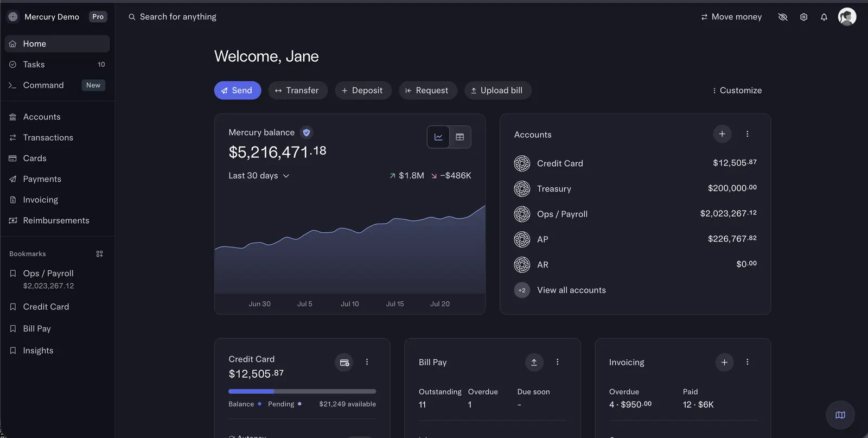Screen dimensions: 868x438
Task: Switch balance view to line chart
Action: 438,137
